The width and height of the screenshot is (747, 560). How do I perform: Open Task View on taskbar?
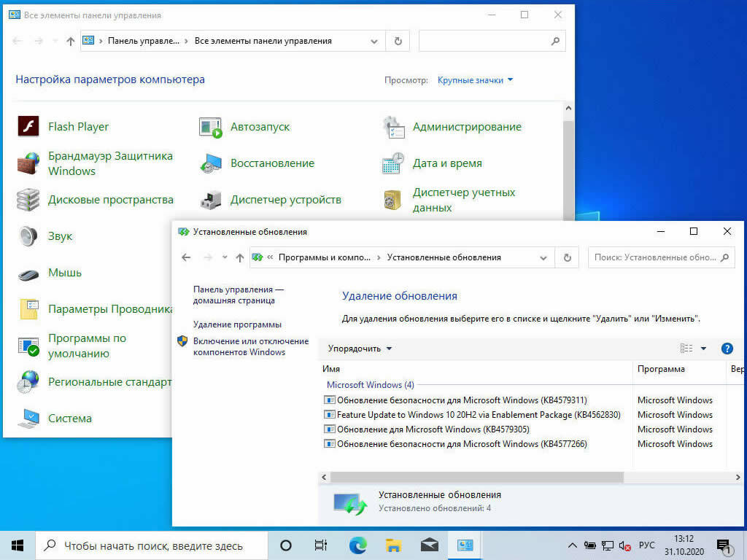(321, 545)
